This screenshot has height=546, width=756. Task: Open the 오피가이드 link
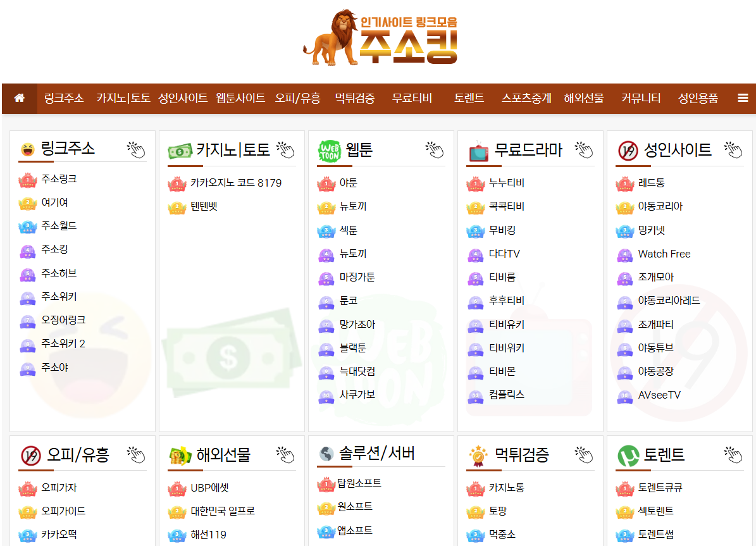click(x=63, y=511)
